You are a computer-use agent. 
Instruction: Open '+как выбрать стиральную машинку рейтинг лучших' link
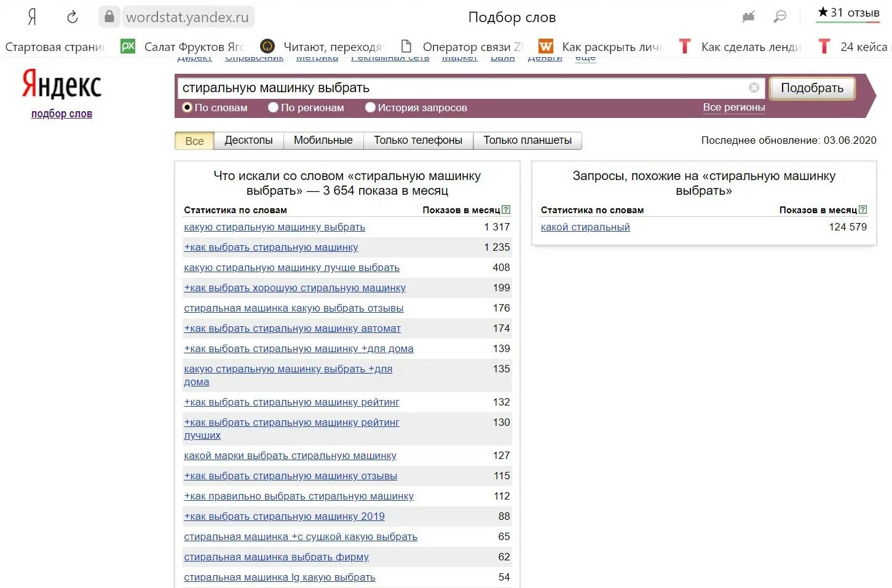pos(291,428)
